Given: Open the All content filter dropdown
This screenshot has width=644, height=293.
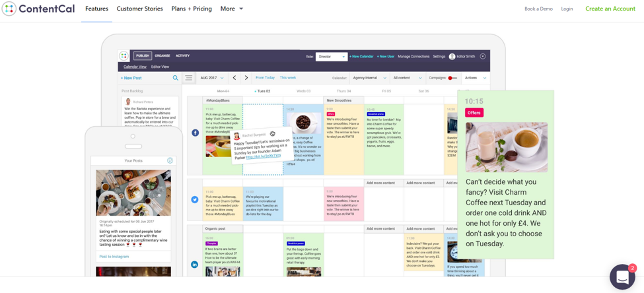Looking at the screenshot, I should pos(408,78).
